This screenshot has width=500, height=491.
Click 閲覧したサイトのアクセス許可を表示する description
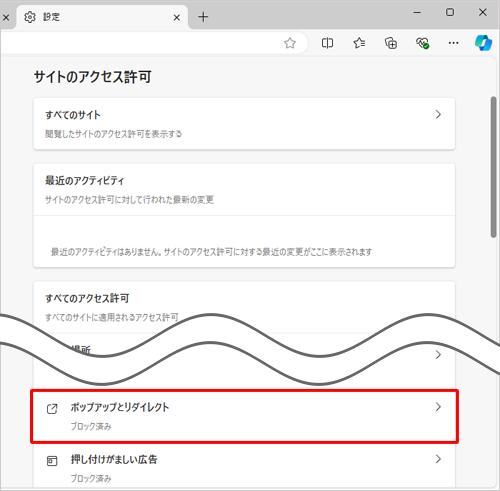pos(113,134)
